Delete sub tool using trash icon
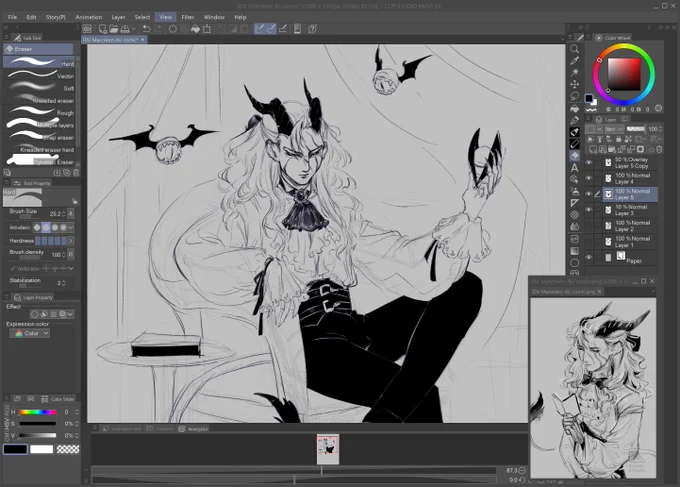 click(x=76, y=173)
